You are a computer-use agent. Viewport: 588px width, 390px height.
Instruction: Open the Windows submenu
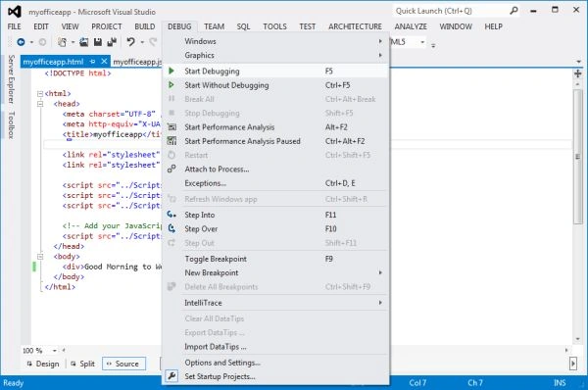[276, 41]
